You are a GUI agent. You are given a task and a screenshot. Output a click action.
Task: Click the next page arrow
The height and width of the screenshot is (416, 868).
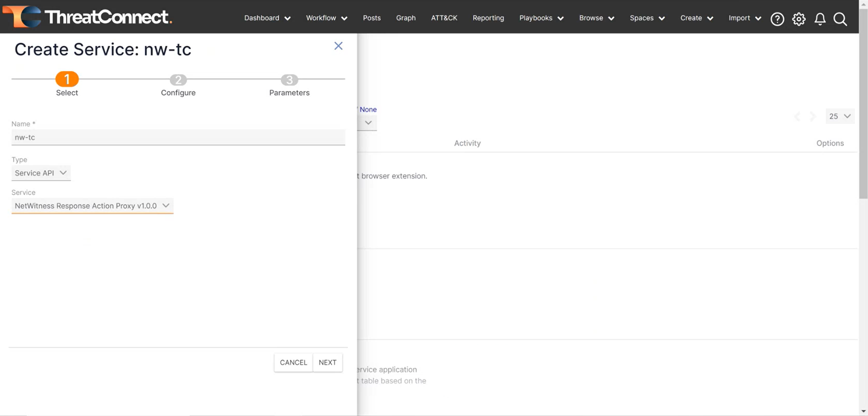point(813,116)
